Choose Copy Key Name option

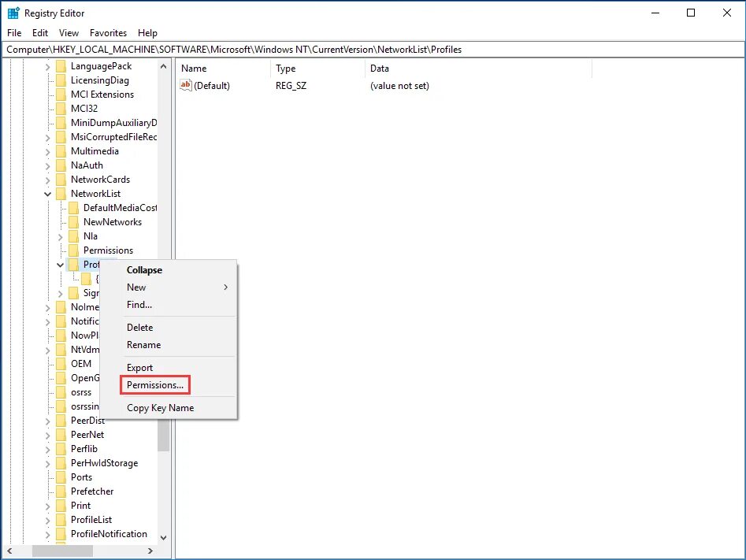[161, 408]
